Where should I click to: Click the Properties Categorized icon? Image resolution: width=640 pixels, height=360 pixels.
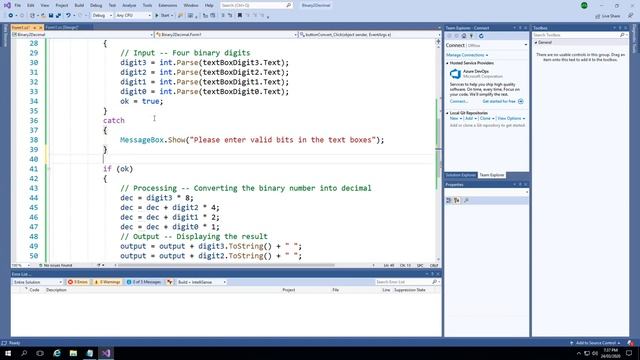pos(449,200)
